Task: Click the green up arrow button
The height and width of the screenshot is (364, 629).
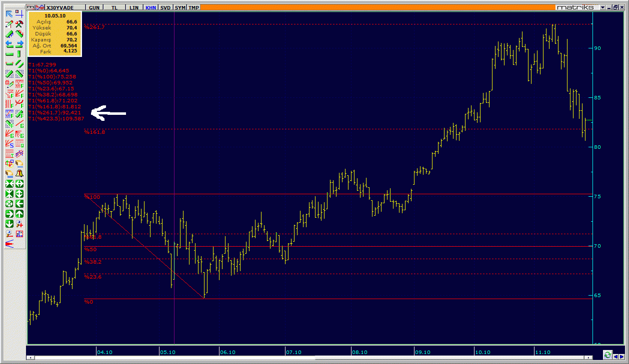Action: 19,214
